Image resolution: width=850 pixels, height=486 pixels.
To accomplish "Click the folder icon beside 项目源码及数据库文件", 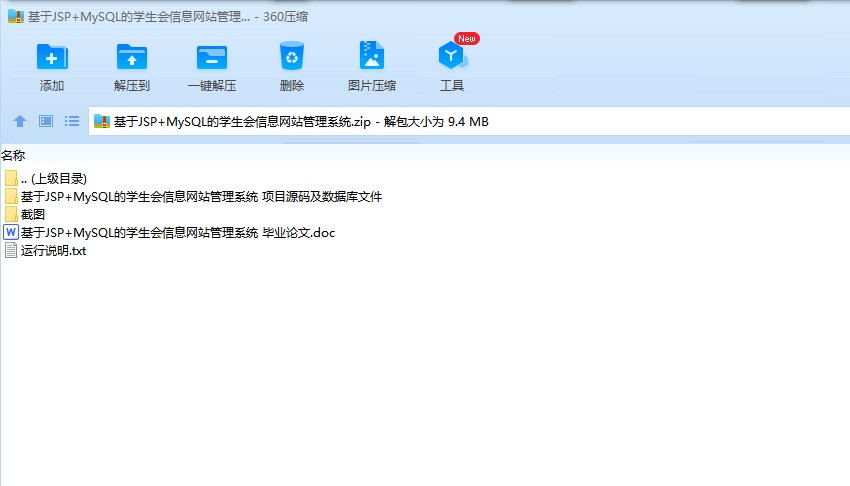I will [x=11, y=196].
